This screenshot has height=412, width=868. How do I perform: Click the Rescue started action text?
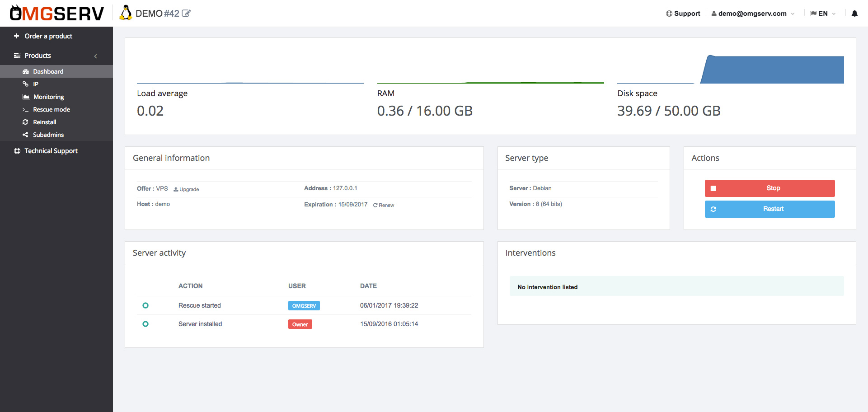point(200,305)
